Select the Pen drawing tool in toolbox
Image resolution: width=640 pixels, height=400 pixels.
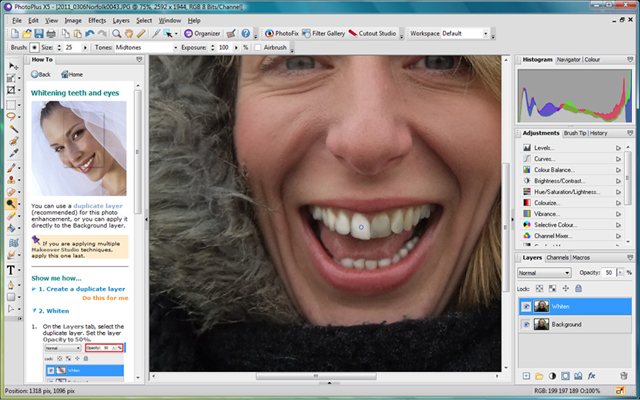[x=11, y=284]
